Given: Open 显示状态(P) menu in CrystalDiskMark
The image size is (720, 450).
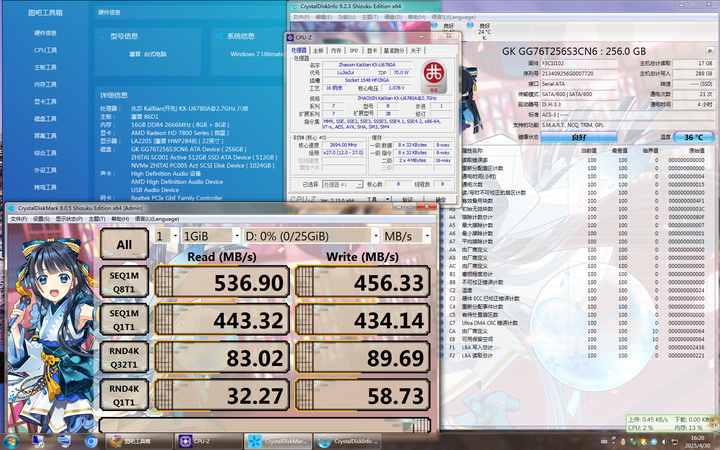Looking at the screenshot, I should pos(69,219).
